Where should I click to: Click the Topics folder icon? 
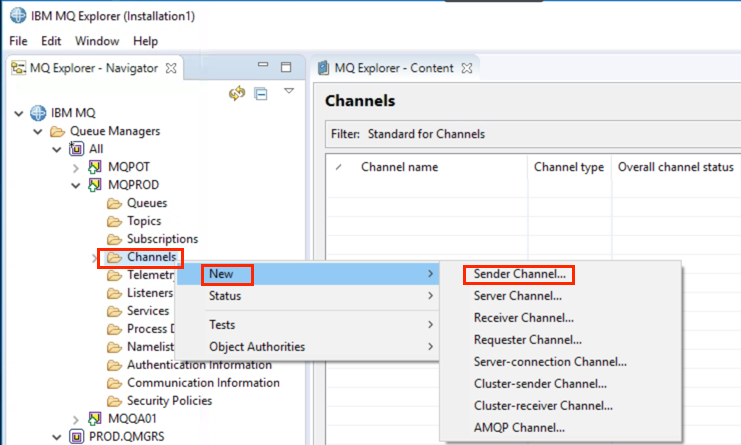114,221
